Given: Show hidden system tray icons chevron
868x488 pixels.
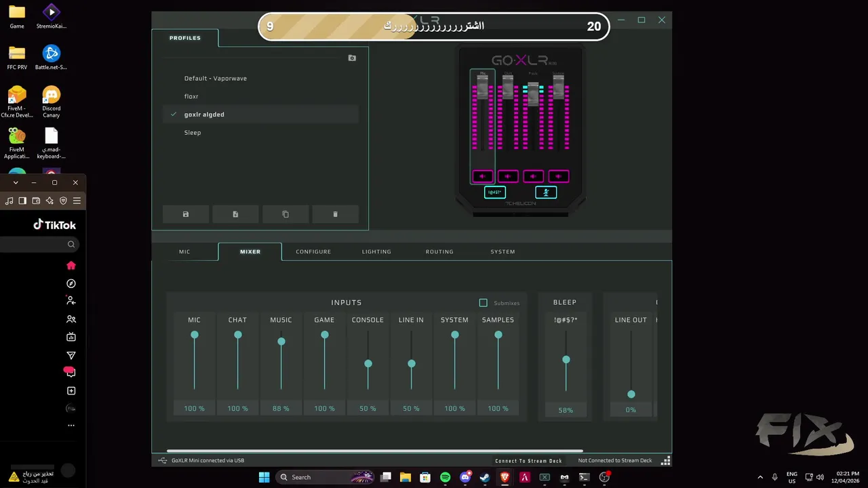Looking at the screenshot, I should pos(760,477).
